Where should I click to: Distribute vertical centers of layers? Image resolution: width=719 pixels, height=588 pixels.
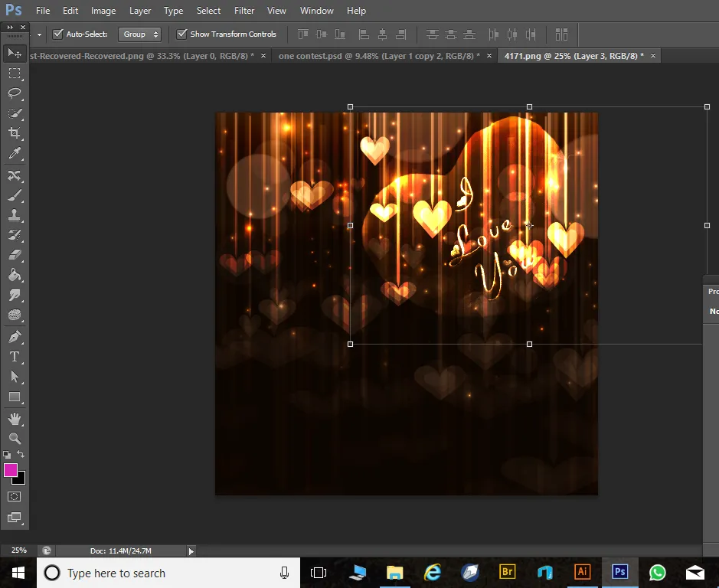[x=451, y=34]
